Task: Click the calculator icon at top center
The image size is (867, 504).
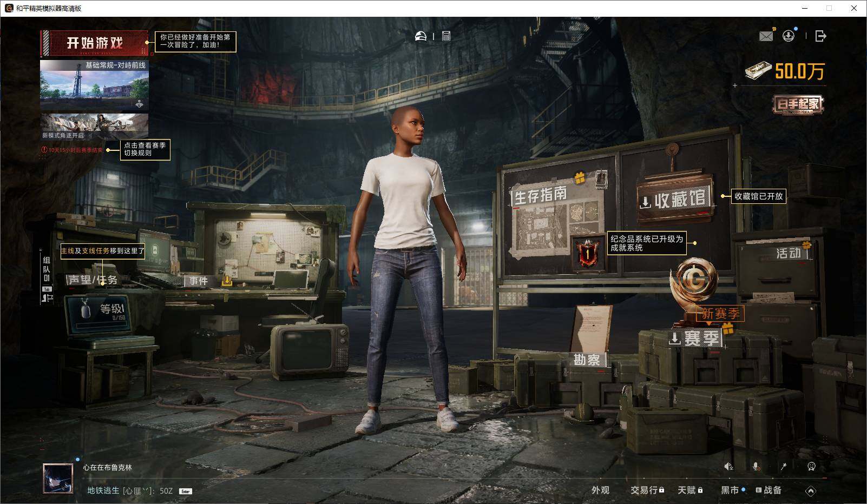Action: coord(446,36)
